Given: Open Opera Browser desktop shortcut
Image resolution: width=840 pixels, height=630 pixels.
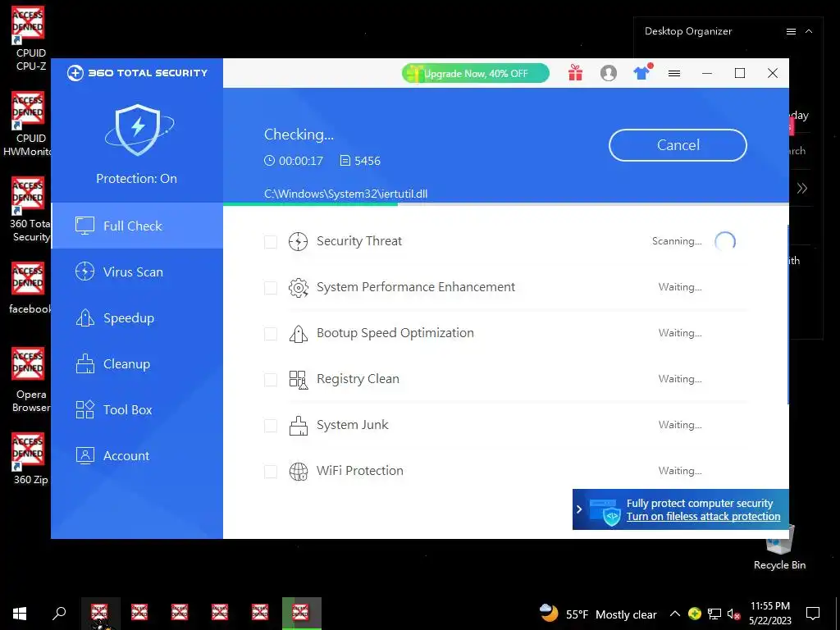Looking at the screenshot, I should 30,380.
